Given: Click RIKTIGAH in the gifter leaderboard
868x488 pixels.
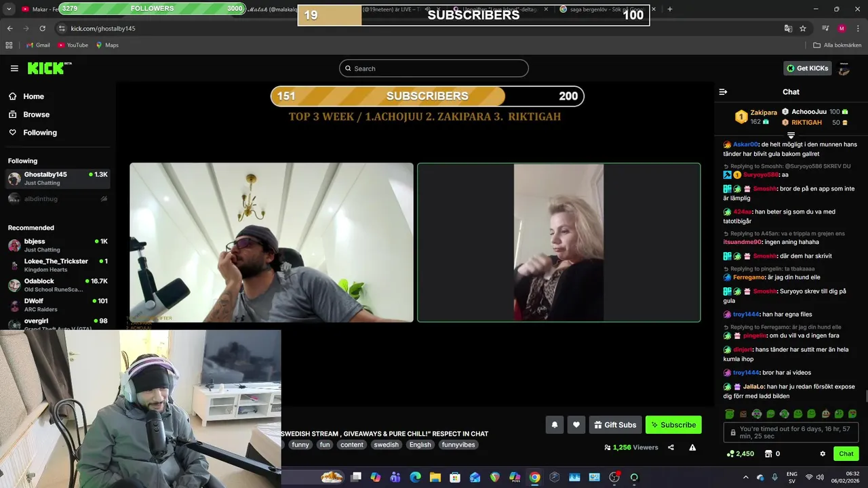Looking at the screenshot, I should coord(806,123).
